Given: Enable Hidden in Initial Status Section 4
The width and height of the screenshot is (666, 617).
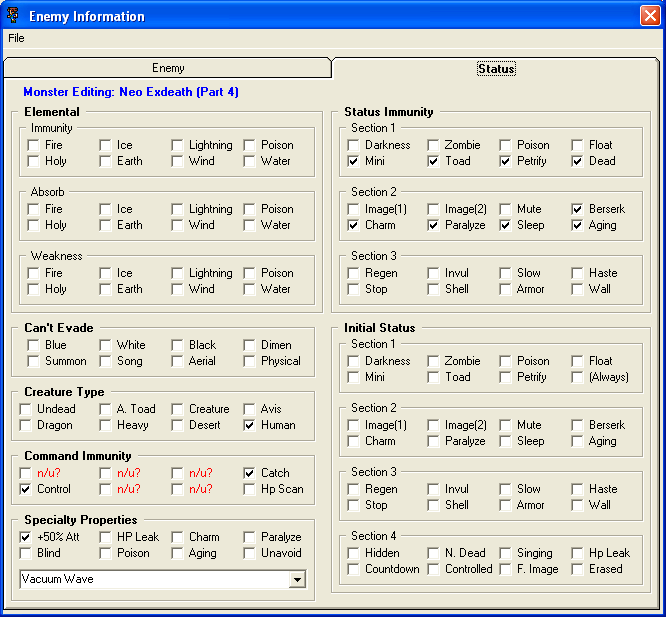Looking at the screenshot, I should [353, 553].
